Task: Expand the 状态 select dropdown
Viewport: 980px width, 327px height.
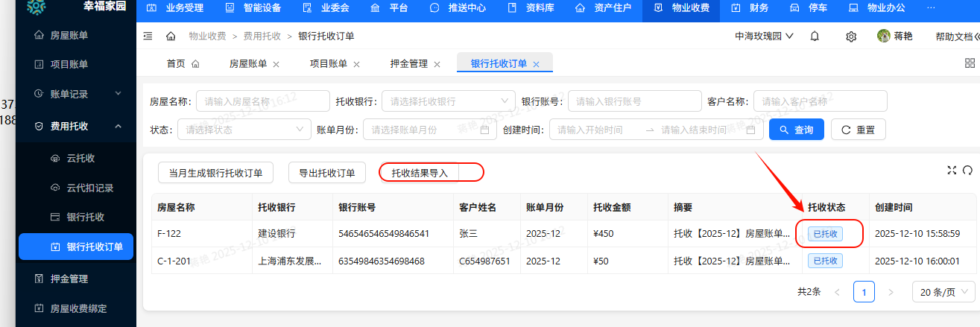Action: [x=244, y=130]
